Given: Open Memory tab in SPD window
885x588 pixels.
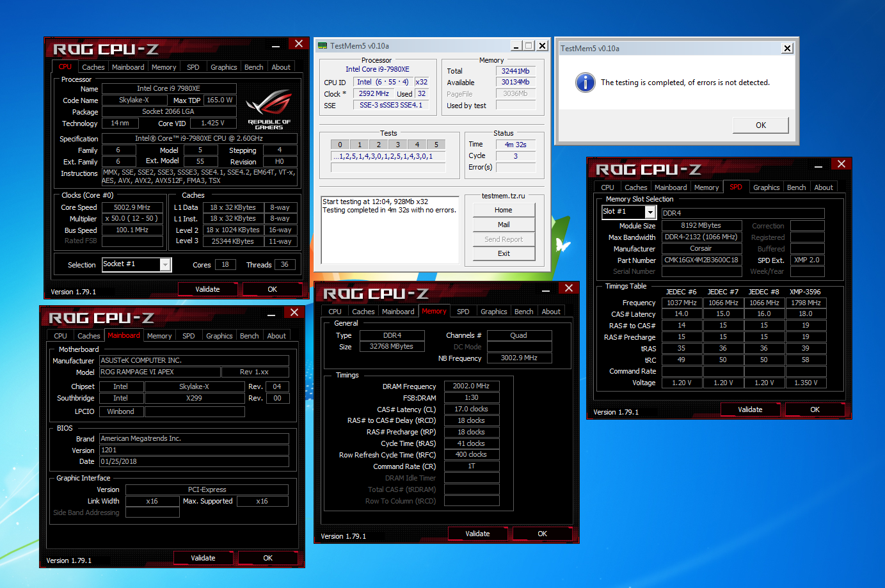Looking at the screenshot, I should 706,187.
